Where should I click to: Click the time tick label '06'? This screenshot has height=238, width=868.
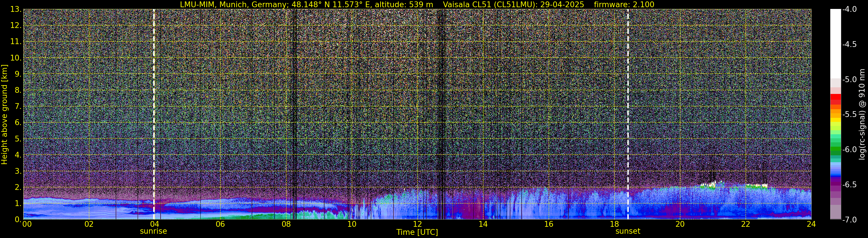pyautogui.click(x=220, y=224)
